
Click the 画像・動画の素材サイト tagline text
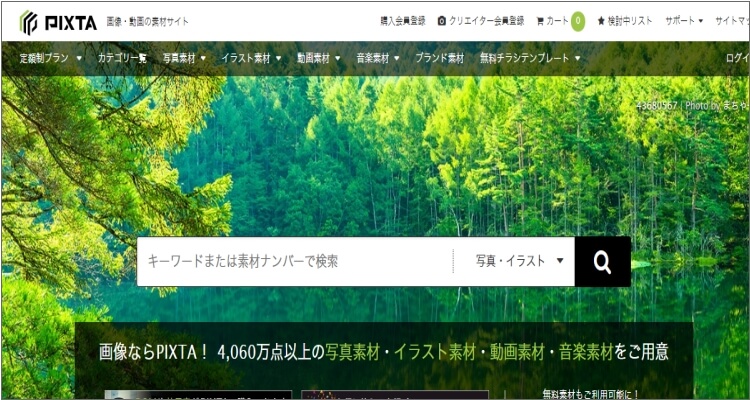point(147,22)
